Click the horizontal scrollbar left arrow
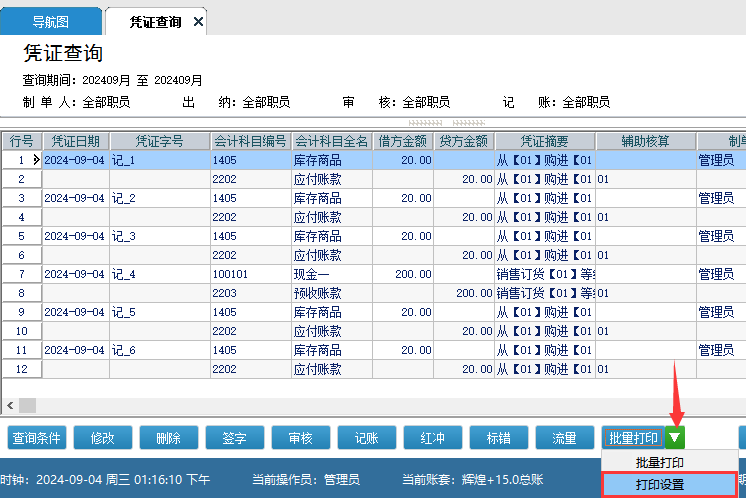Viewport: 746px width, 498px height. pos(11,405)
